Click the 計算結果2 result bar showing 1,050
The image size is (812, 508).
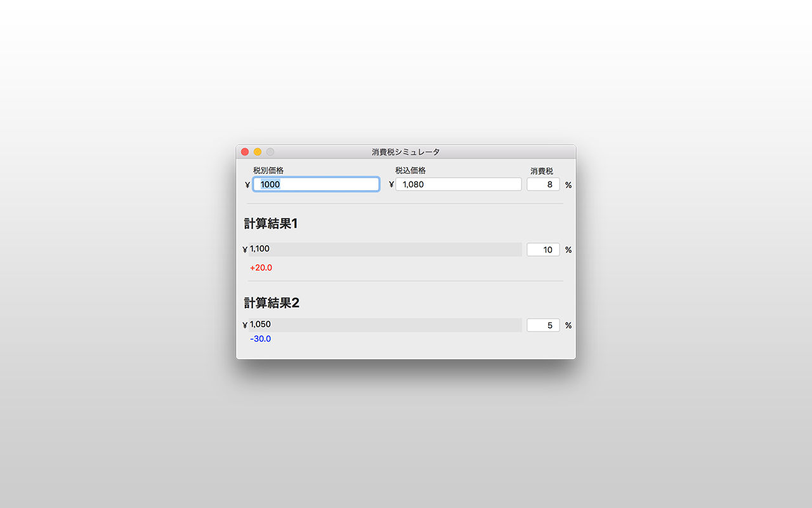point(385,325)
